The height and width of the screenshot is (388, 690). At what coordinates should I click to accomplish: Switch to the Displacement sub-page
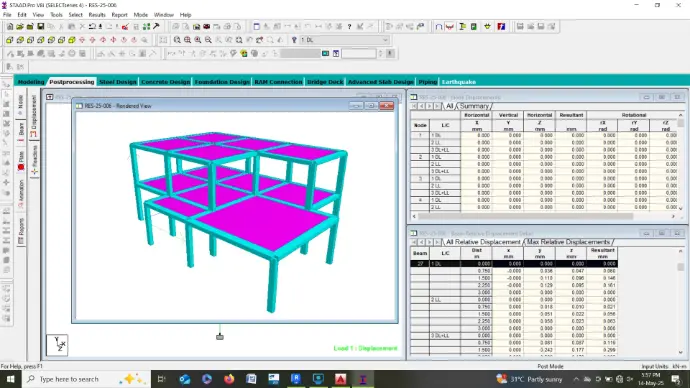tap(34, 116)
